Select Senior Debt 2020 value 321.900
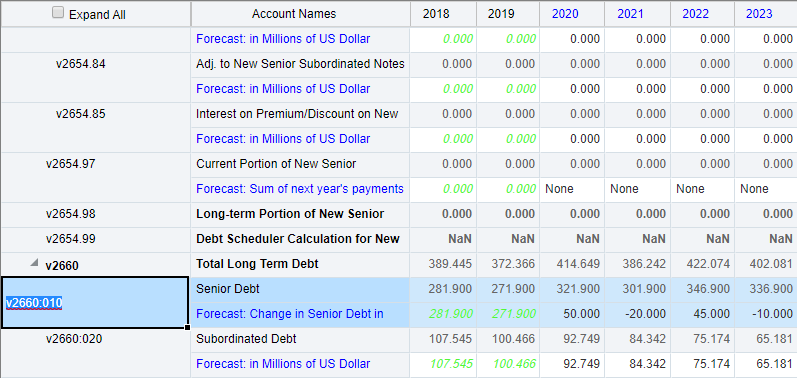Image resolution: width=797 pixels, height=378 pixels. coord(578,289)
